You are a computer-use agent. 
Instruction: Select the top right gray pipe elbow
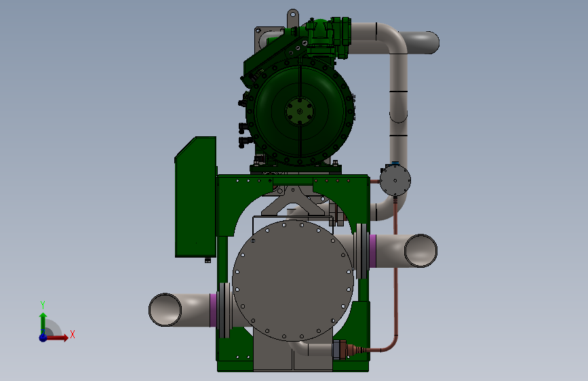click(394, 37)
